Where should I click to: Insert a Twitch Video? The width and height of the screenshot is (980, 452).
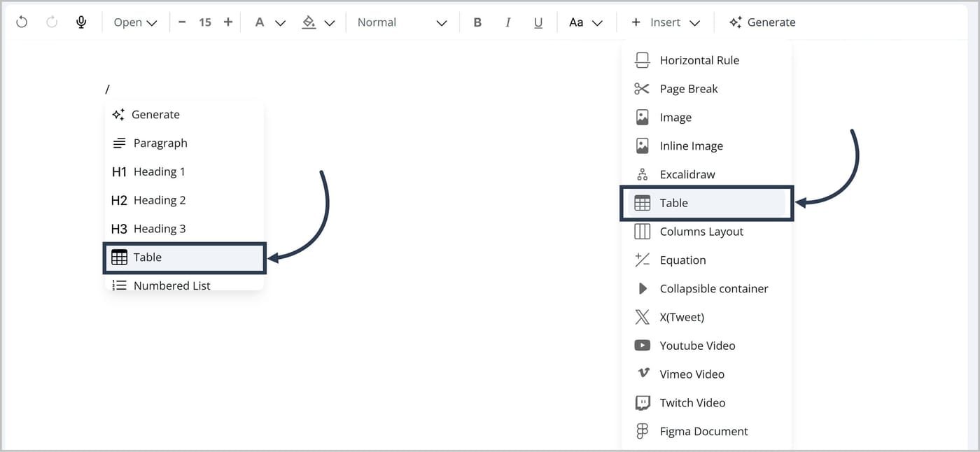pyautogui.click(x=706, y=403)
